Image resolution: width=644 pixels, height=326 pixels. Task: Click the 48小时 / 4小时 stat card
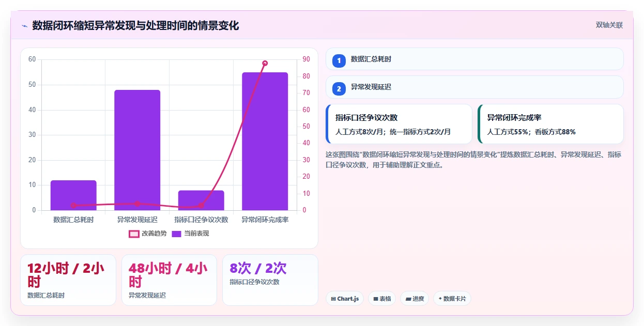tap(169, 280)
